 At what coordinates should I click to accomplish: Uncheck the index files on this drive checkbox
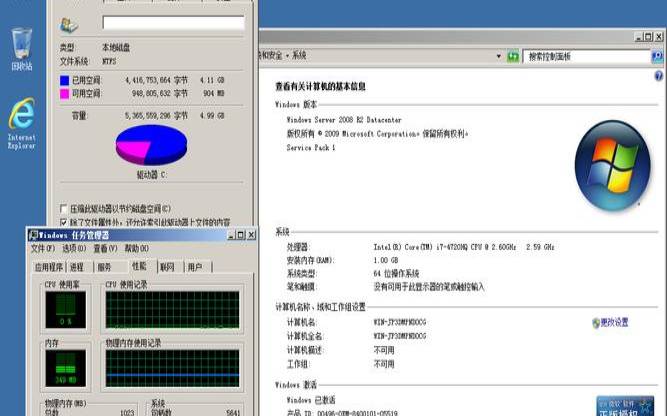63,222
